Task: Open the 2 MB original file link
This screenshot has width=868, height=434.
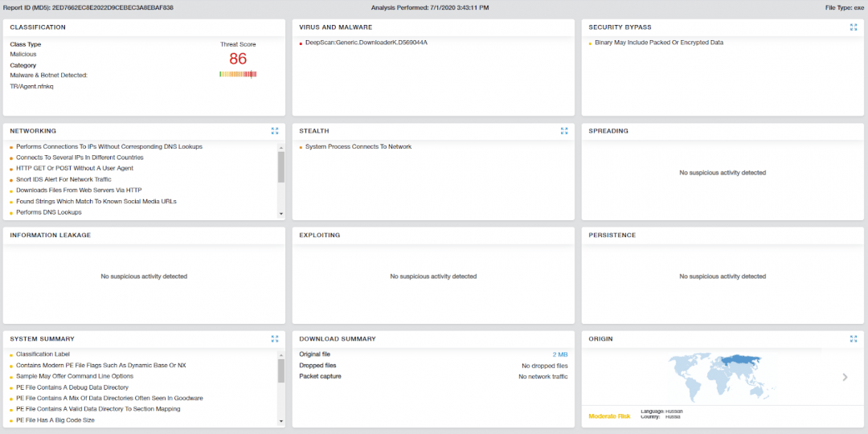Action: [x=560, y=354]
